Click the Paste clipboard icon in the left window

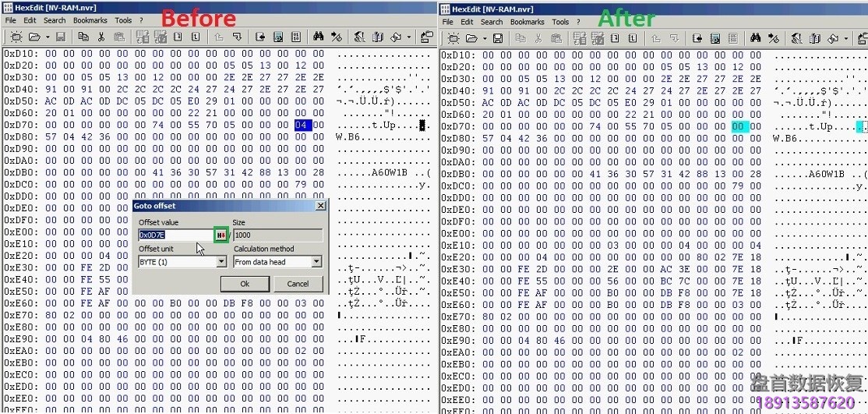click(119, 37)
